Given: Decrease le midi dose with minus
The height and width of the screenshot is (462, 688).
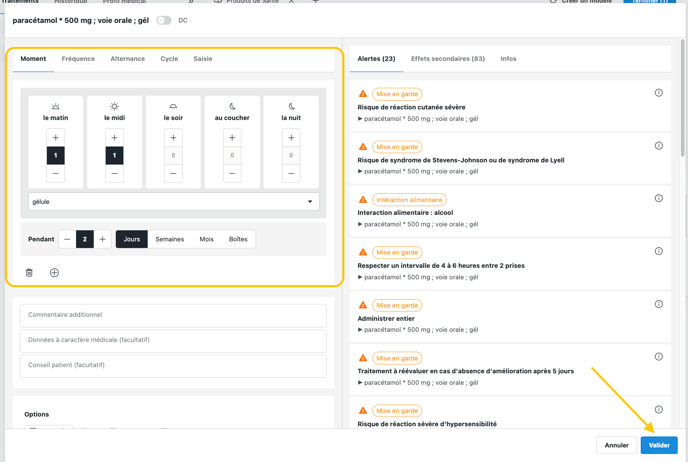Looking at the screenshot, I should pyautogui.click(x=114, y=173).
